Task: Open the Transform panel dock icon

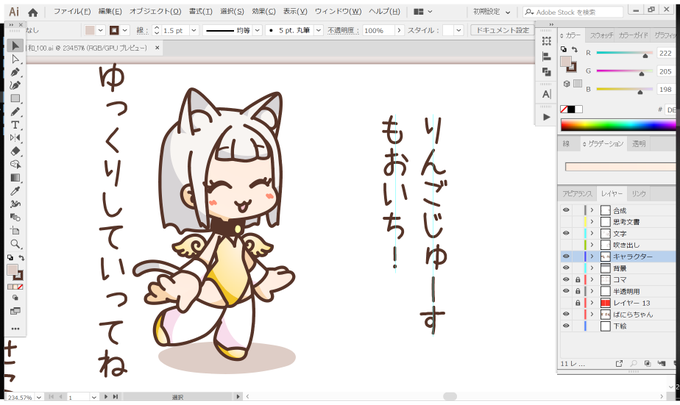Action: pyautogui.click(x=546, y=41)
